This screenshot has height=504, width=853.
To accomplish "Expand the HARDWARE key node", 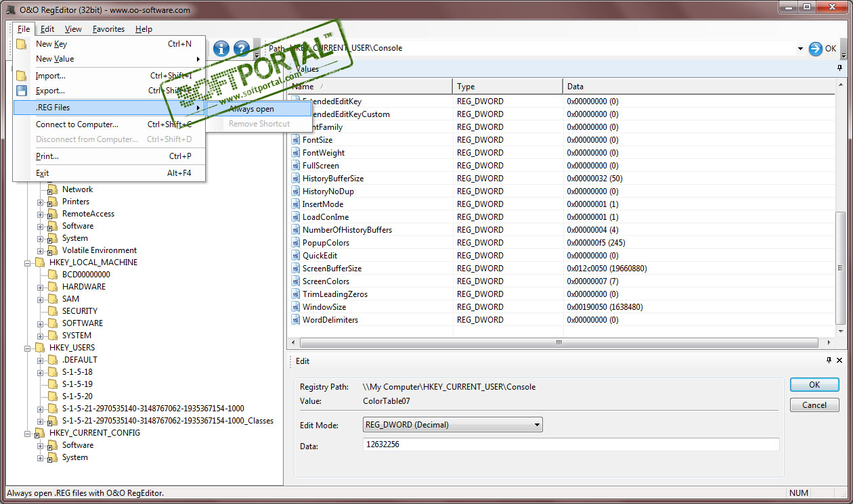I will tap(41, 287).
